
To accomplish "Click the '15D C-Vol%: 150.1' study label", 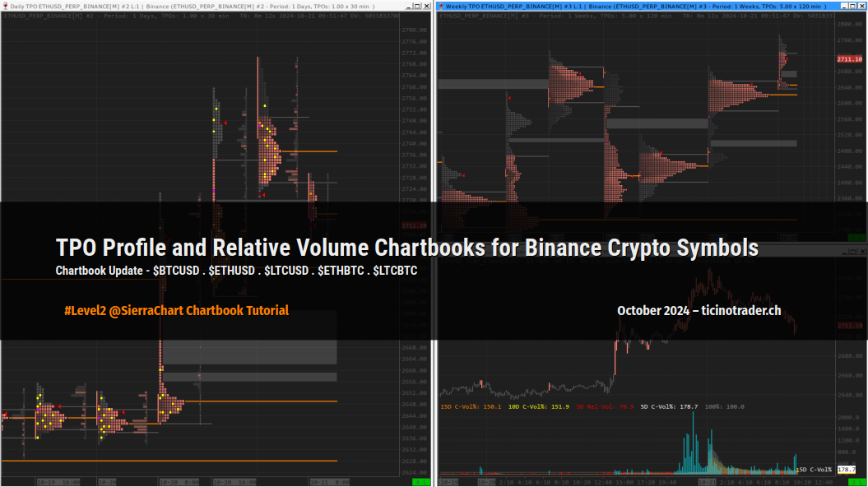I will (471, 406).
